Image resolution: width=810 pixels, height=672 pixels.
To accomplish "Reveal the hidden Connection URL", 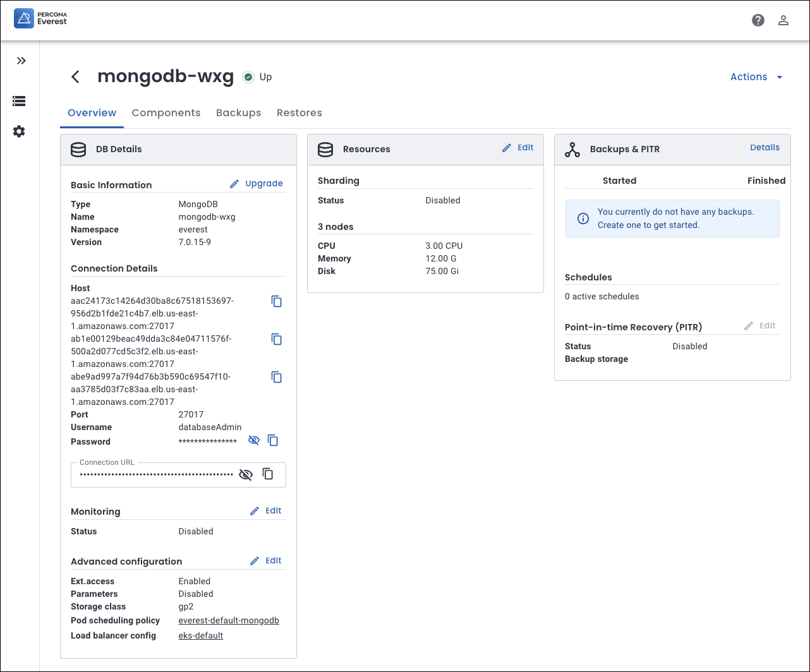I will 246,474.
